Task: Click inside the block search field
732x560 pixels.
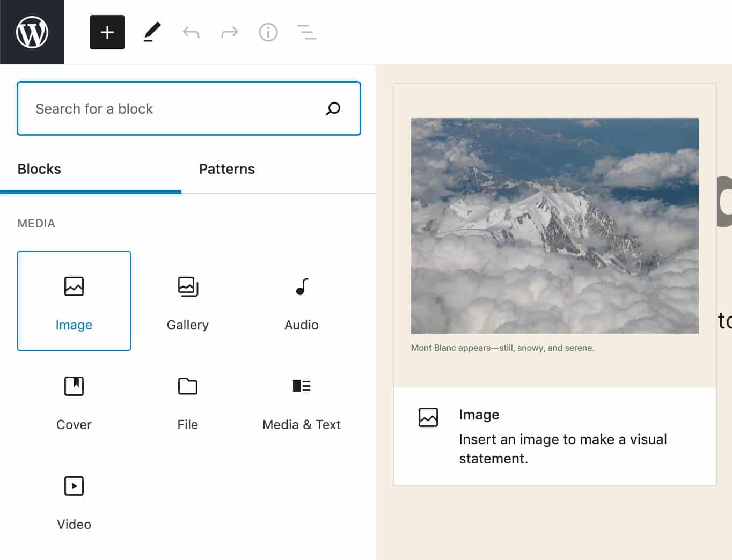Action: coord(161,108)
